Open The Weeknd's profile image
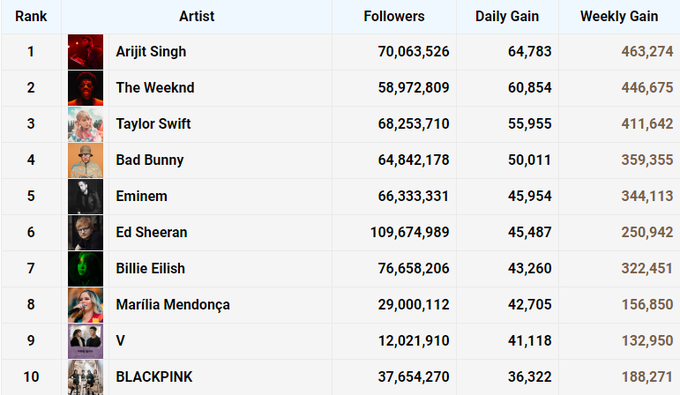Screen dimensions: 680x395 pos(85,88)
